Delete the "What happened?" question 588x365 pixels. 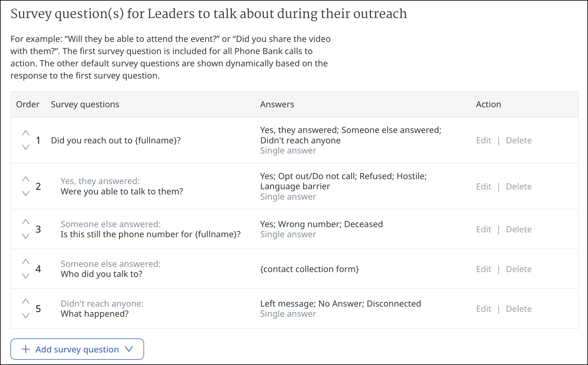[519, 309]
